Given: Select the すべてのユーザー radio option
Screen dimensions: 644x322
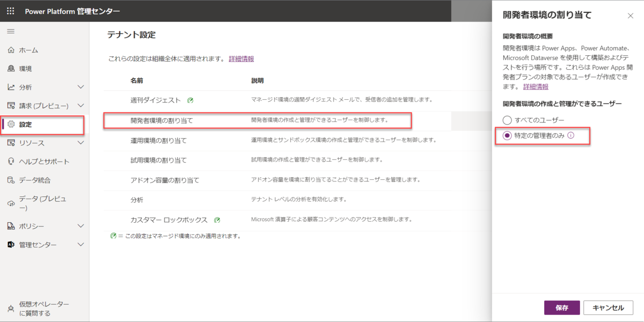Looking at the screenshot, I should click(507, 120).
